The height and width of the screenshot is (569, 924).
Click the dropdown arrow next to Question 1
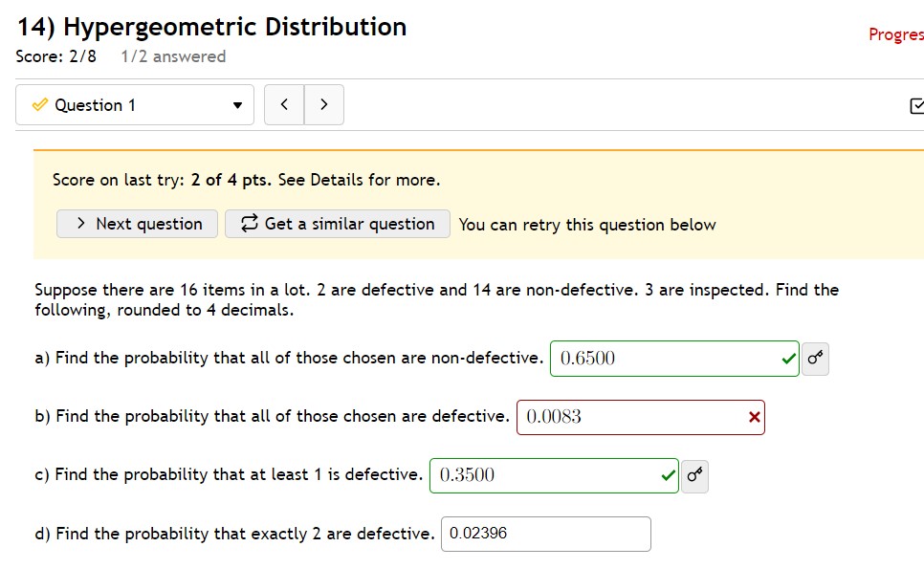click(x=237, y=104)
